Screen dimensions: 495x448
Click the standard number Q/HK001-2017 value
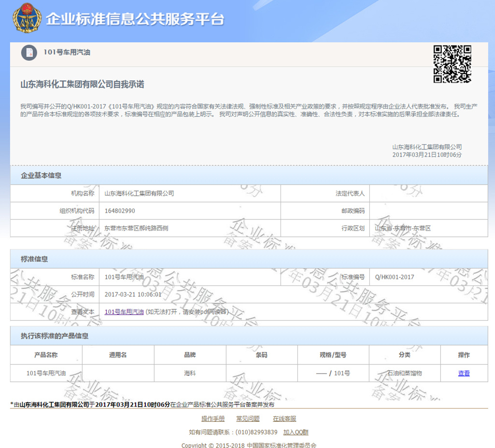coord(395,277)
